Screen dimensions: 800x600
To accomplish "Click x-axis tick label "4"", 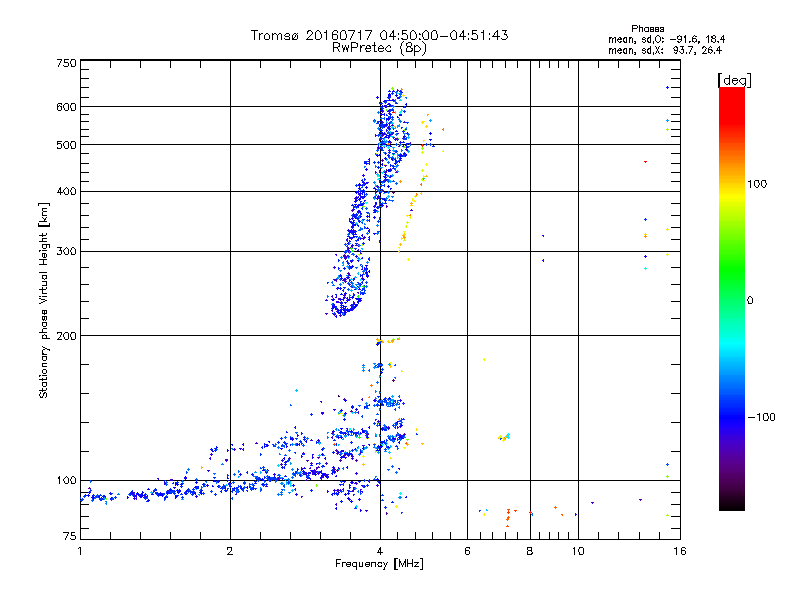I will pos(380,551).
